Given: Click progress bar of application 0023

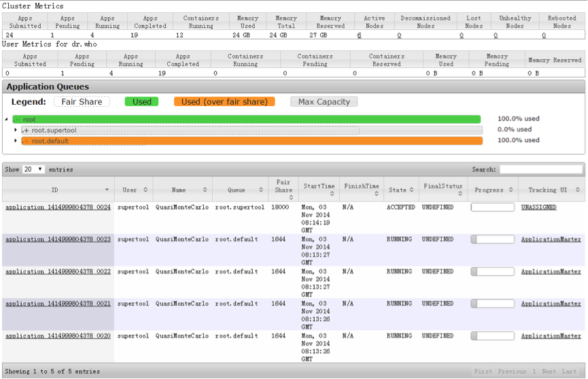Looking at the screenshot, I should pos(493,239).
